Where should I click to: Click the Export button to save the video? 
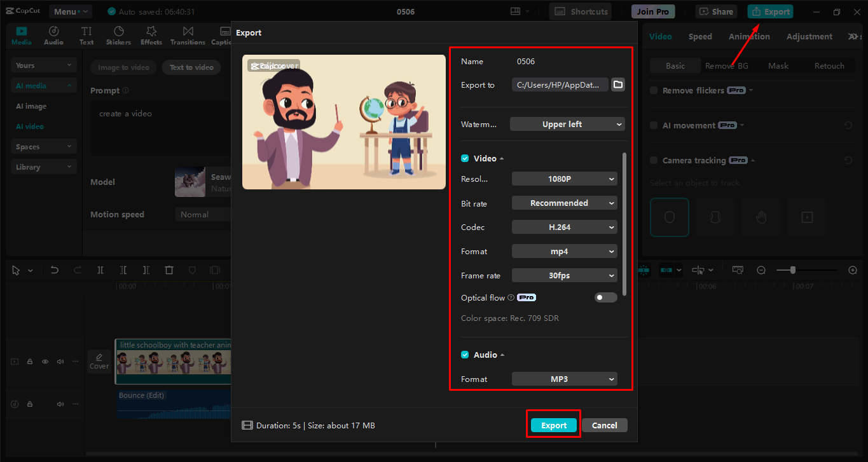(x=553, y=425)
